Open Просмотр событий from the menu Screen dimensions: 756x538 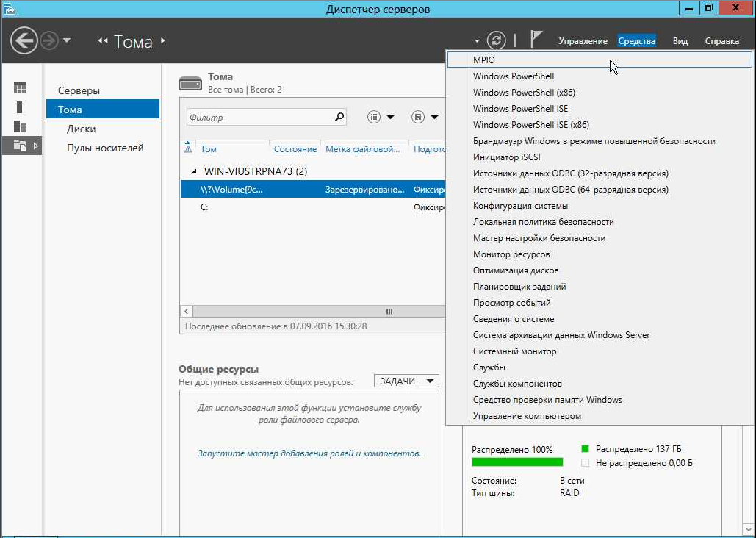click(600, 303)
